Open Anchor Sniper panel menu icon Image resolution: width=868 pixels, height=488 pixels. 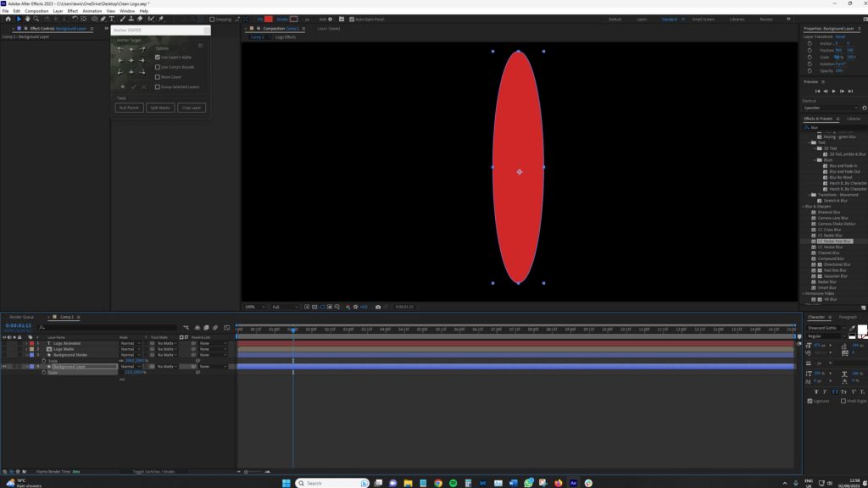pos(200,46)
